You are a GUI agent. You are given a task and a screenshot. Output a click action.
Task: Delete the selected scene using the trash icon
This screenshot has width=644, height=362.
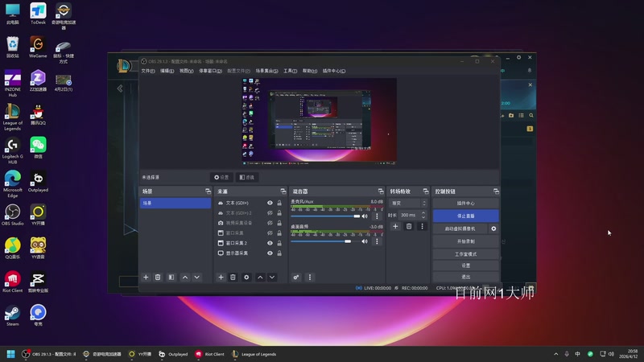(158, 277)
